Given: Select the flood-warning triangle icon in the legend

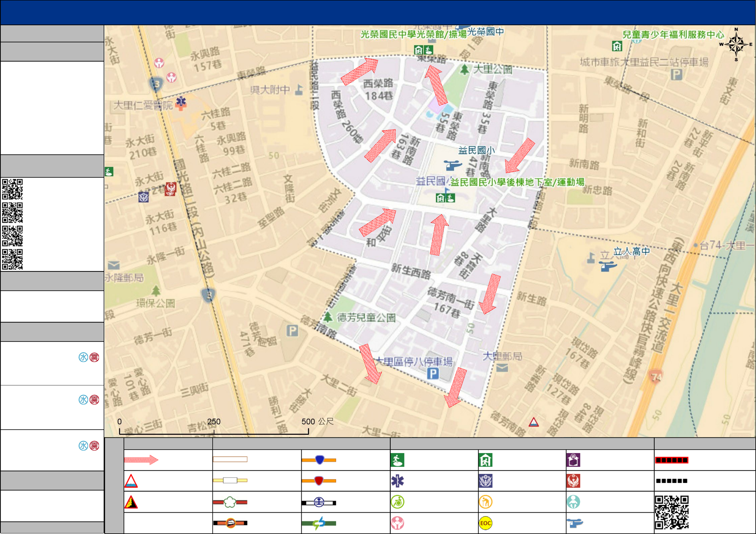Looking at the screenshot, I should [131, 481].
